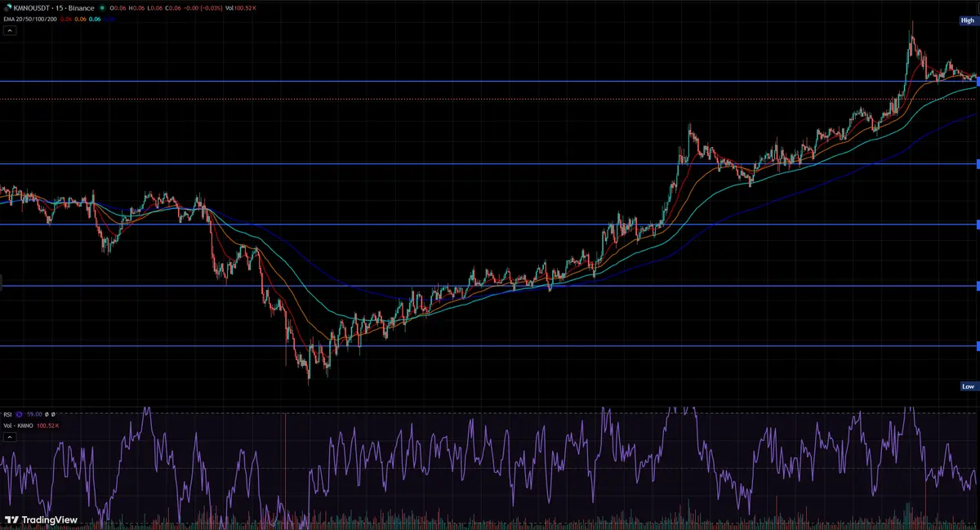Click the volume value in Vol legend
Viewport: 980px width, 530px height.
coord(47,425)
